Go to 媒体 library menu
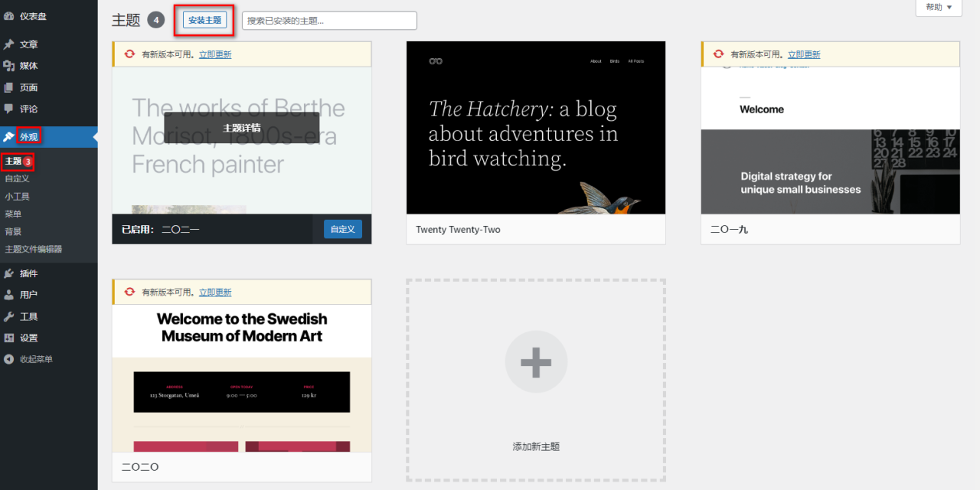This screenshot has height=490, width=980. point(29,66)
